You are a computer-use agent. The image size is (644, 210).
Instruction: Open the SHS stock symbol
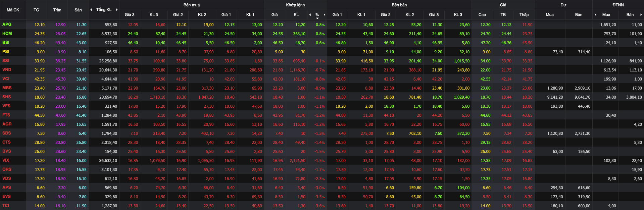6,97
